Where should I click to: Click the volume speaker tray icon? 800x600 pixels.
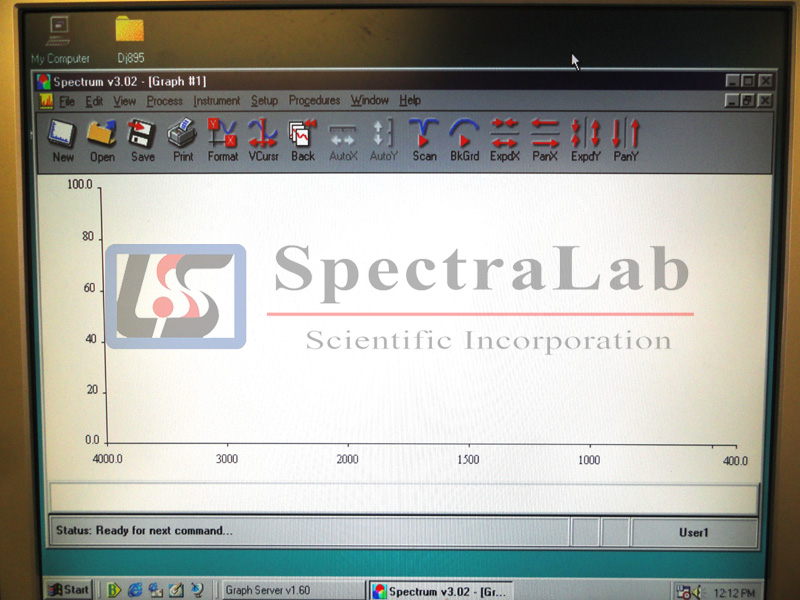[x=697, y=592]
